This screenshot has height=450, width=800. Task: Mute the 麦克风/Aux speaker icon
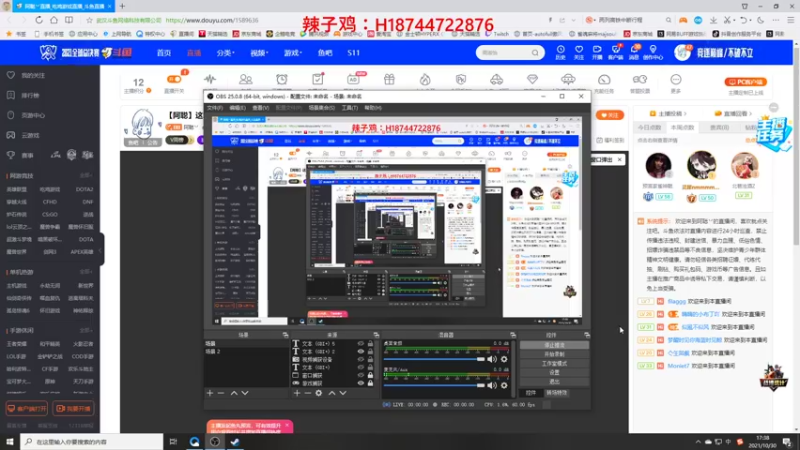(492, 385)
